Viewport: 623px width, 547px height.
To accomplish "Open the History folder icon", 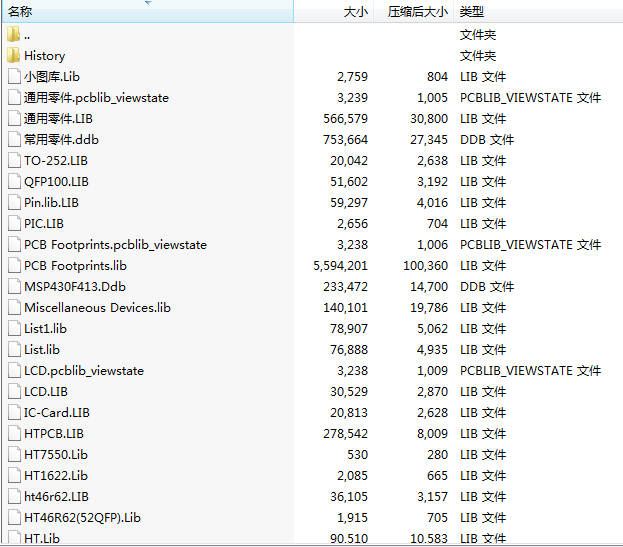I will [x=14, y=56].
